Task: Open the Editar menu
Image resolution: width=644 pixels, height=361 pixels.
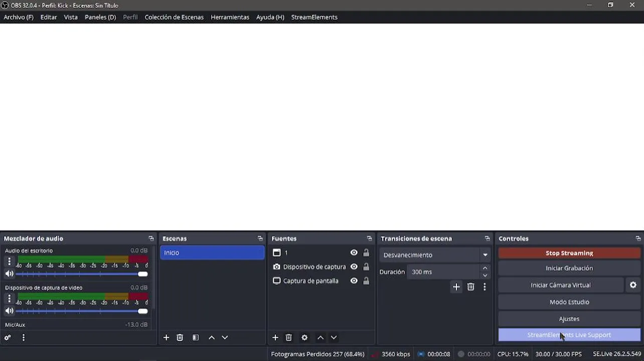Action: pyautogui.click(x=49, y=17)
